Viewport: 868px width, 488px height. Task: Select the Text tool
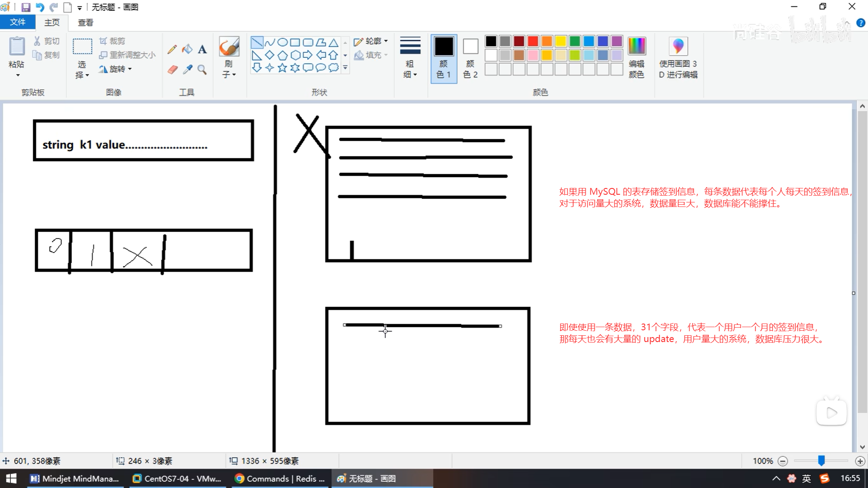pos(202,49)
